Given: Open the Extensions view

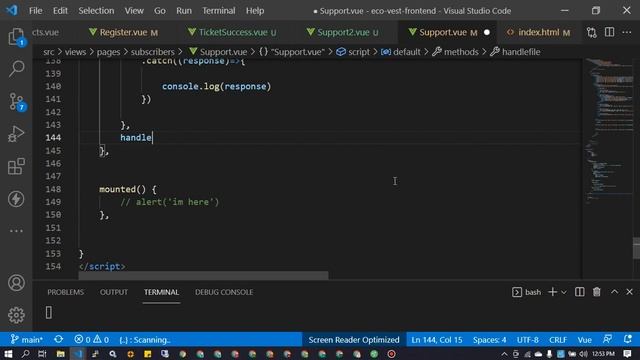Looking at the screenshot, I should [x=16, y=166].
